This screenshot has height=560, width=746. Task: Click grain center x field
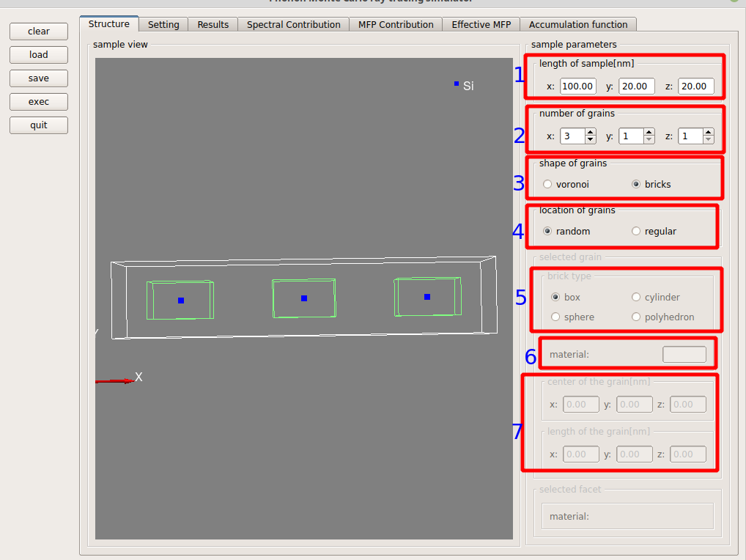pyautogui.click(x=581, y=405)
